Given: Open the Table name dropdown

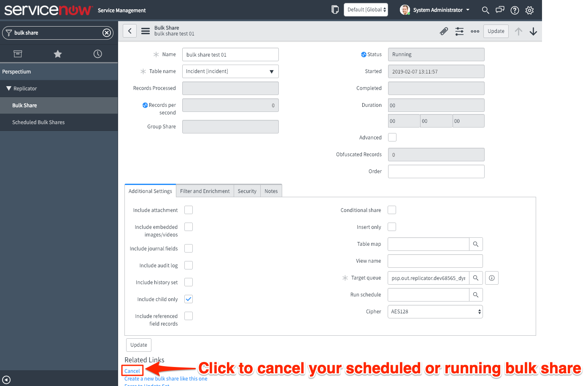Looking at the screenshot, I should click(x=230, y=71).
